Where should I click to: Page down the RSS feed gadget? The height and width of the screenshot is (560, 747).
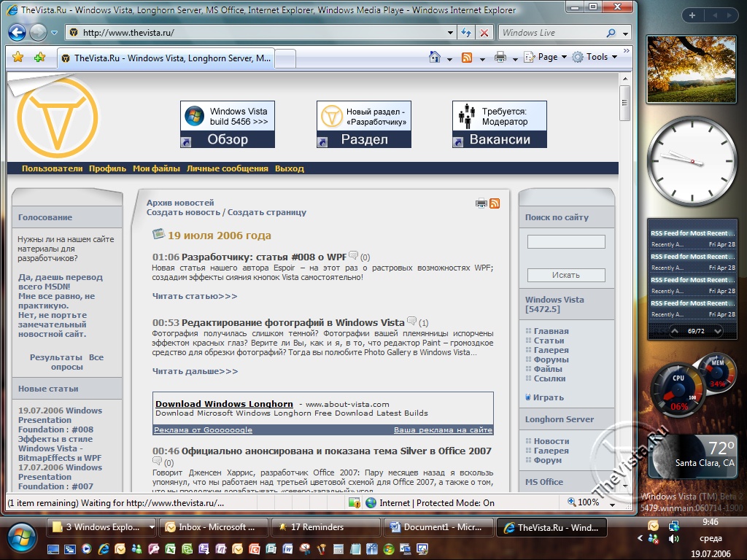tap(718, 331)
